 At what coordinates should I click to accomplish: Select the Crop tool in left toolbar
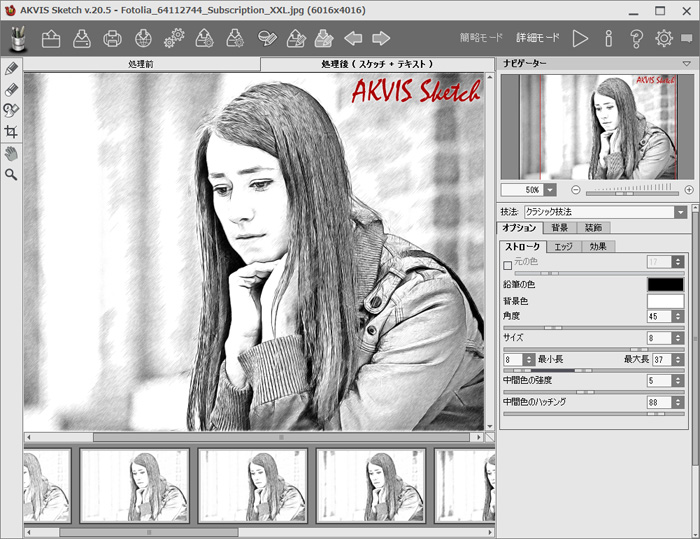click(x=11, y=132)
